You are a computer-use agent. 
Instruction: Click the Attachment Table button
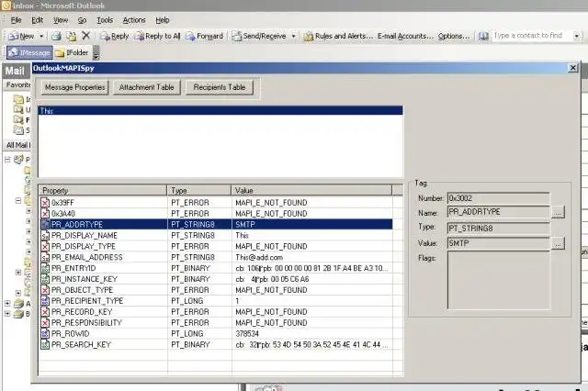(147, 87)
